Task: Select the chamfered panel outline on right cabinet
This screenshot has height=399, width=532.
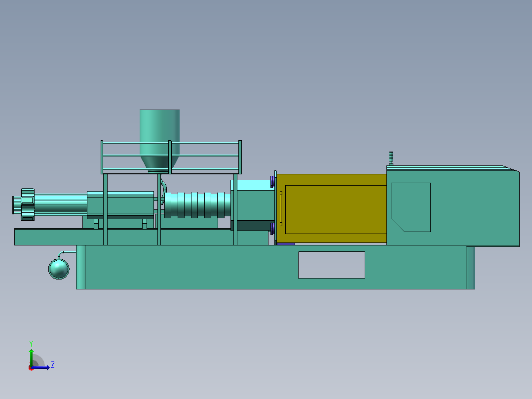Action: (411, 207)
